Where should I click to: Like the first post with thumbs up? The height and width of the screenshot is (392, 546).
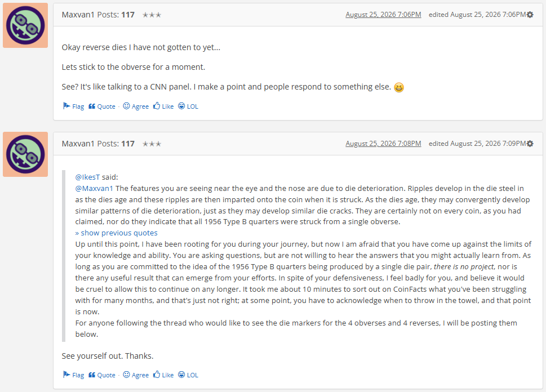tap(163, 106)
